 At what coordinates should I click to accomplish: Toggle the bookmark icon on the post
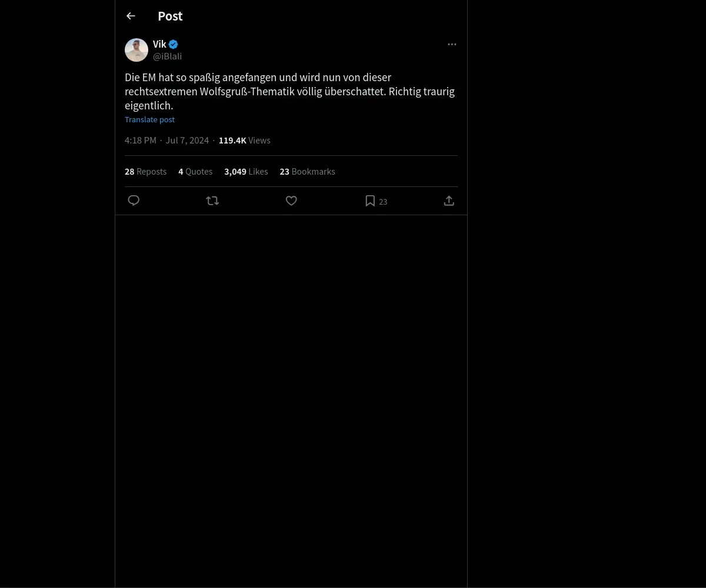pos(370,201)
